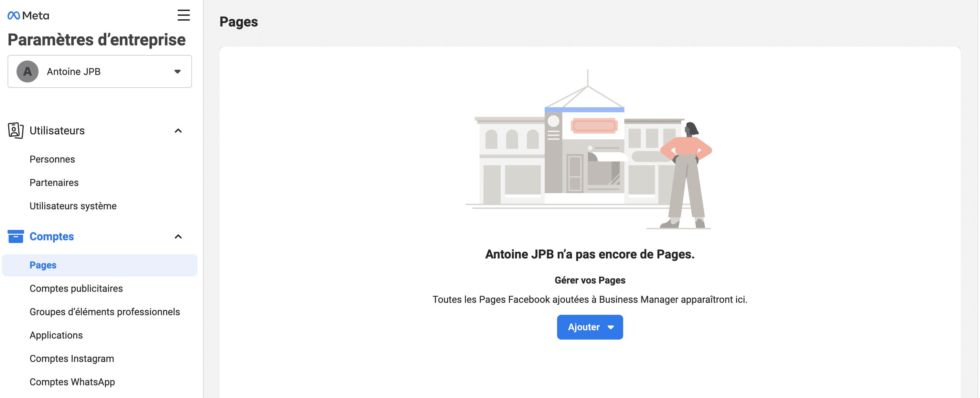Click the Pages heading at top
Screen dimensions: 980x398
tap(238, 22)
